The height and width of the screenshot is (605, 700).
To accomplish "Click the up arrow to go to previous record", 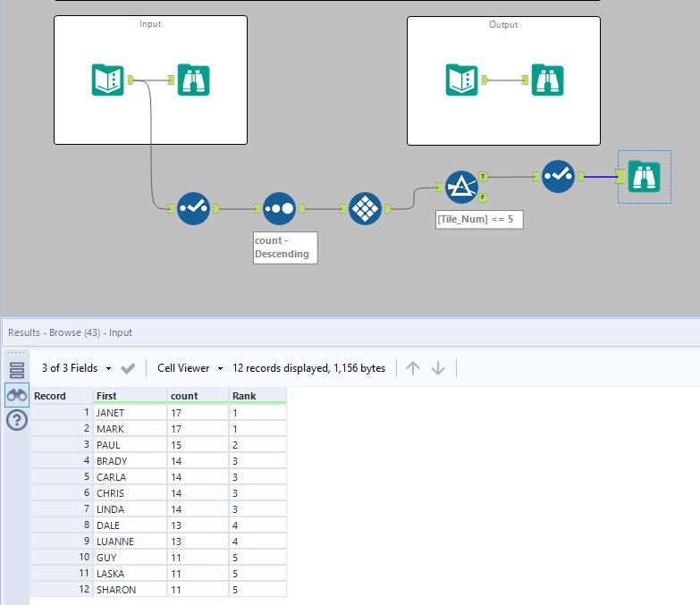I will click(x=413, y=368).
